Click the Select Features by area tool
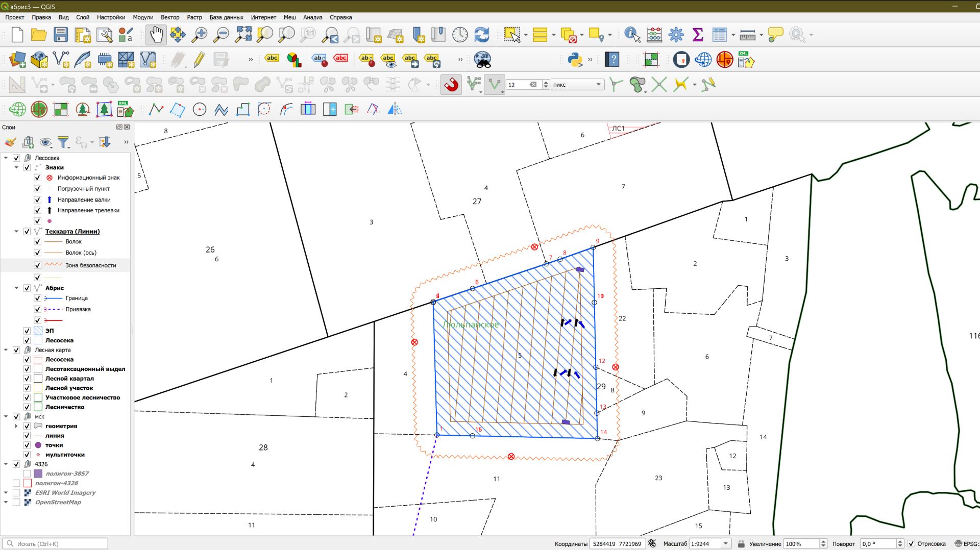Screen dimensions: 980x550 point(512,35)
